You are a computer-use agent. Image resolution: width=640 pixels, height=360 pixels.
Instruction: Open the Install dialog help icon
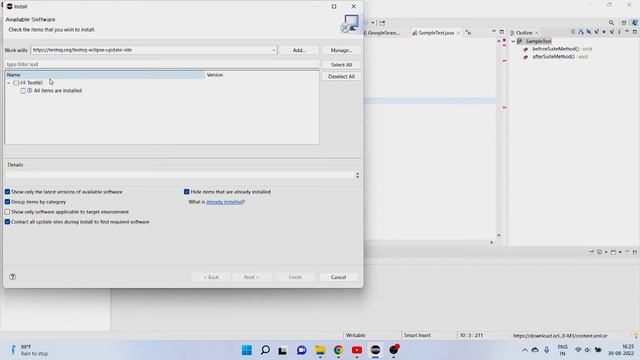[13, 277]
